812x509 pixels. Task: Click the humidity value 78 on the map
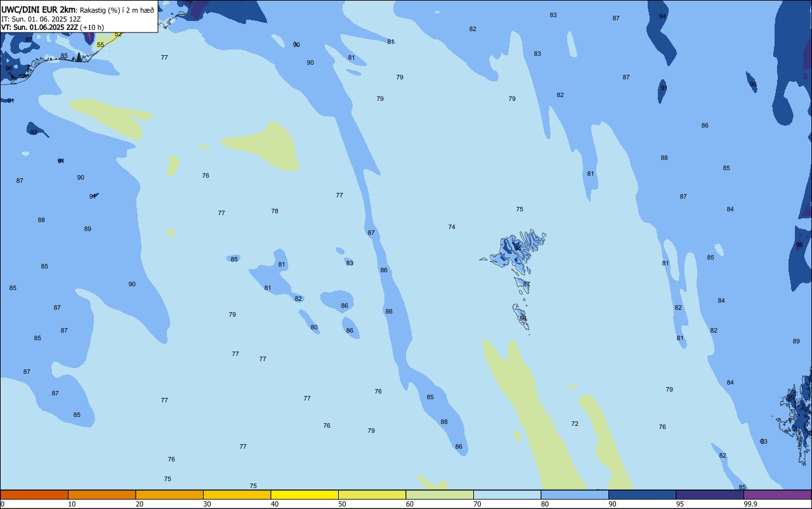click(x=275, y=211)
